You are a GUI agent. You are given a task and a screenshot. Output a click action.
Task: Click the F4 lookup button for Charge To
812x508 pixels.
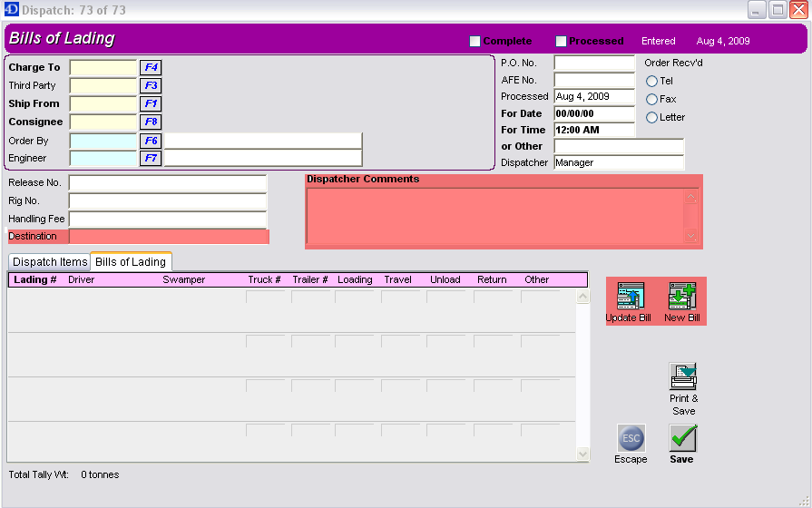click(x=150, y=67)
